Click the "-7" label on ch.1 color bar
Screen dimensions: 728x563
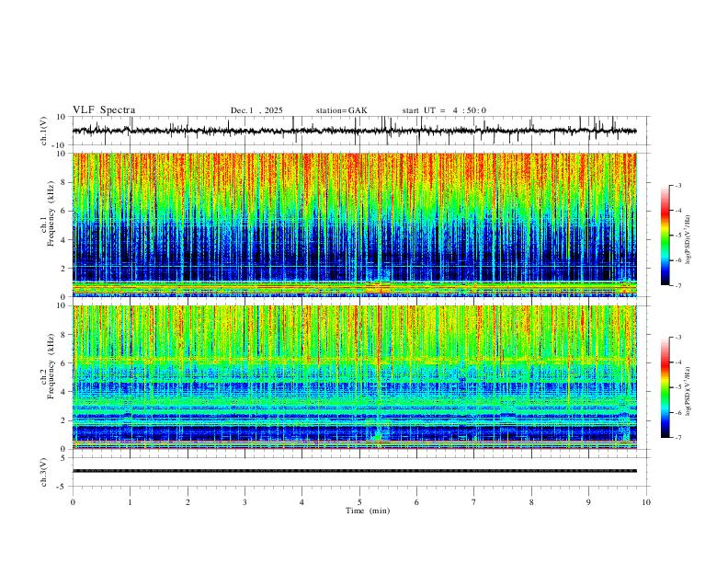coord(677,286)
